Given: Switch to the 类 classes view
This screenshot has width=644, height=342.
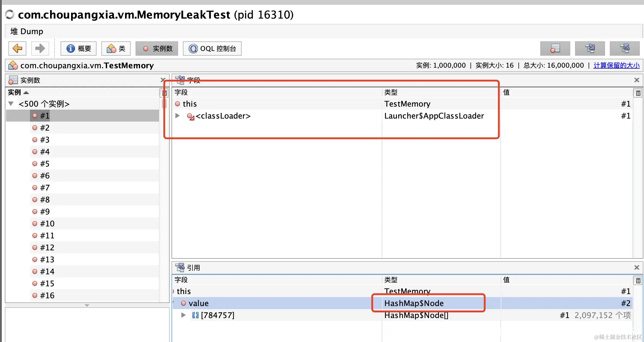Looking at the screenshot, I should click(x=116, y=49).
